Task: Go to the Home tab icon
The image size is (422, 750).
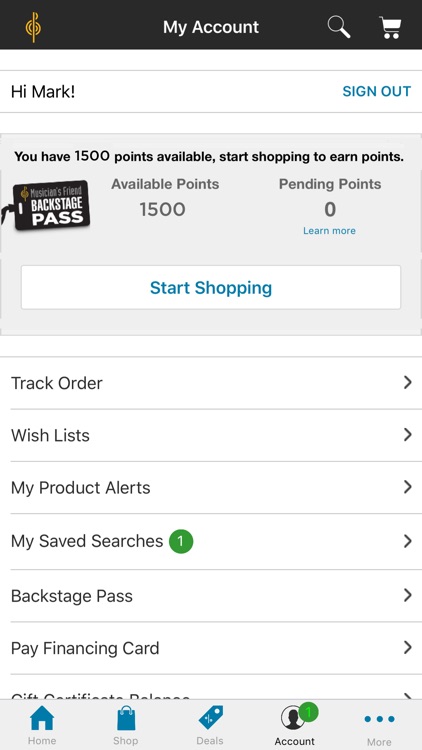Action: pyautogui.click(x=42, y=718)
